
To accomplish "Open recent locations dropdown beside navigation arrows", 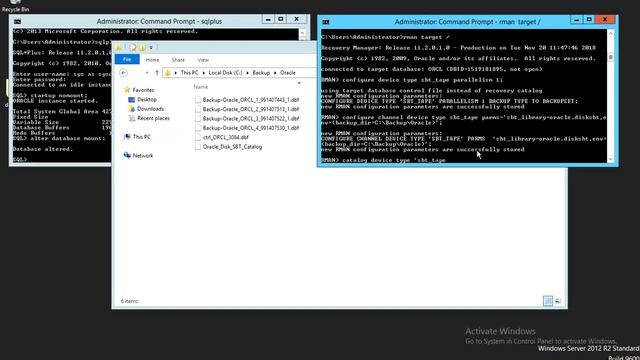I will (x=147, y=73).
